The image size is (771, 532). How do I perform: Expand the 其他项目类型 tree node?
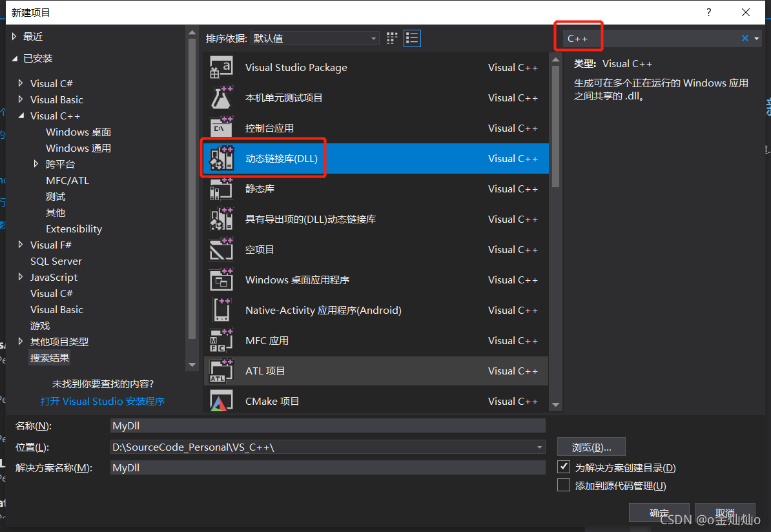click(x=20, y=342)
